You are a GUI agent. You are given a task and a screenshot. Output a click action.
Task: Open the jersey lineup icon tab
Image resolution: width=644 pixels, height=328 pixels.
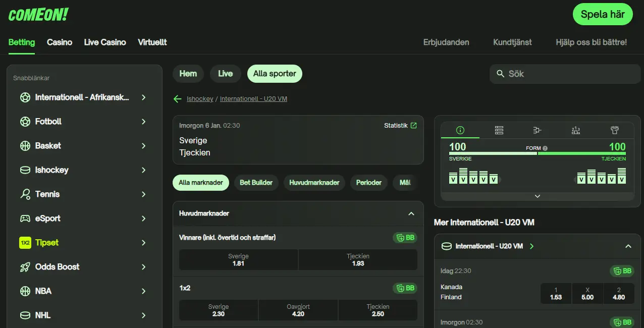[614, 130]
